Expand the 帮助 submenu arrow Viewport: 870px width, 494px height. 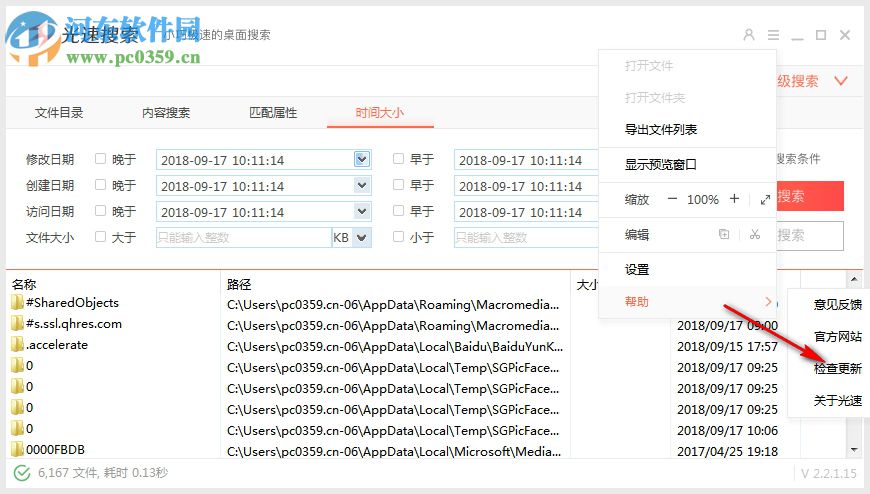pyautogui.click(x=768, y=301)
